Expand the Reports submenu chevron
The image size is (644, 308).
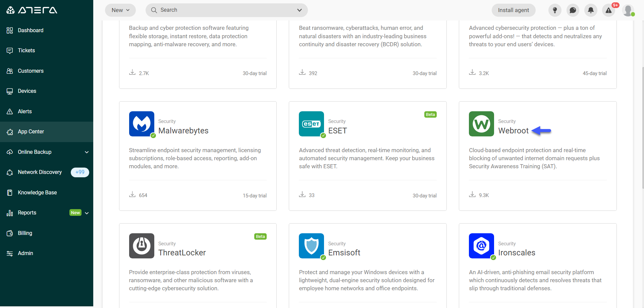(x=87, y=213)
